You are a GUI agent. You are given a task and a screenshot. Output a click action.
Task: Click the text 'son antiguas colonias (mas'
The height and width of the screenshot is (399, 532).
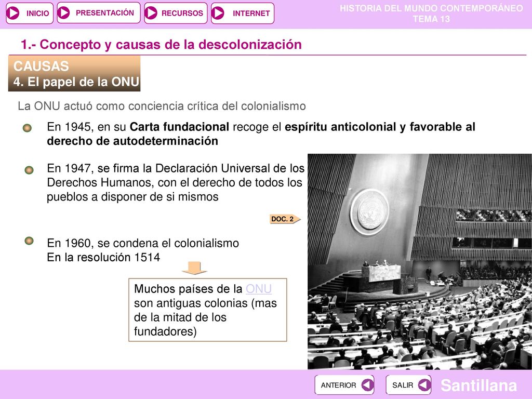tap(205, 303)
